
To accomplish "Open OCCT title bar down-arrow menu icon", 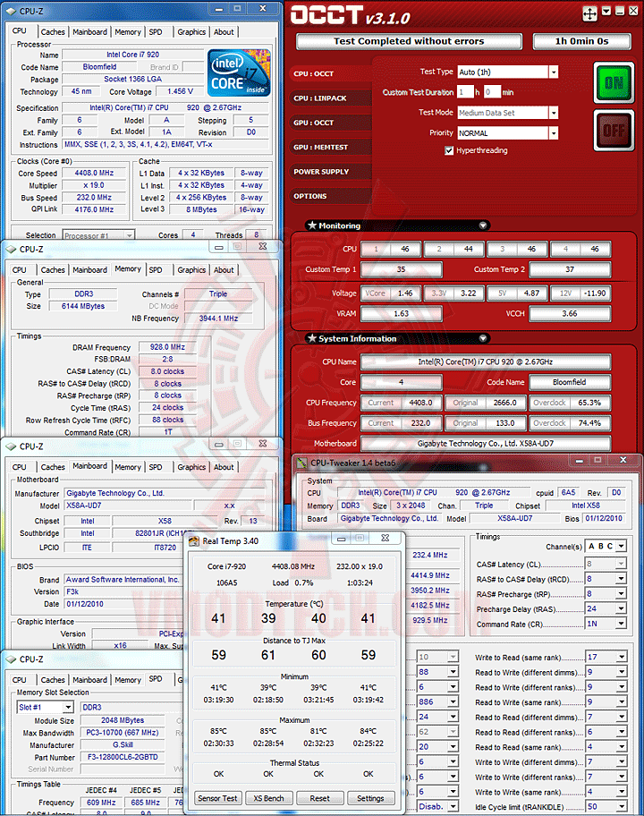I will tap(606, 11).
